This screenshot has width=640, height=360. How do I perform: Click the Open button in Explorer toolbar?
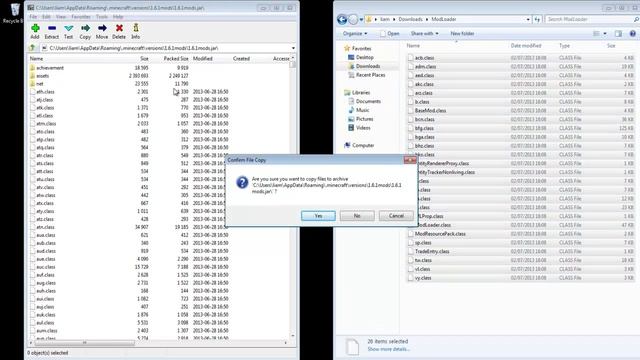point(390,33)
